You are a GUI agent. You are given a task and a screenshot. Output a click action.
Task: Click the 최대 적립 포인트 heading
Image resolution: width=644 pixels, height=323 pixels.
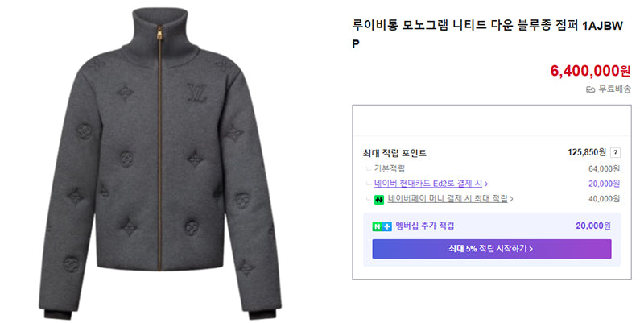pos(394,153)
